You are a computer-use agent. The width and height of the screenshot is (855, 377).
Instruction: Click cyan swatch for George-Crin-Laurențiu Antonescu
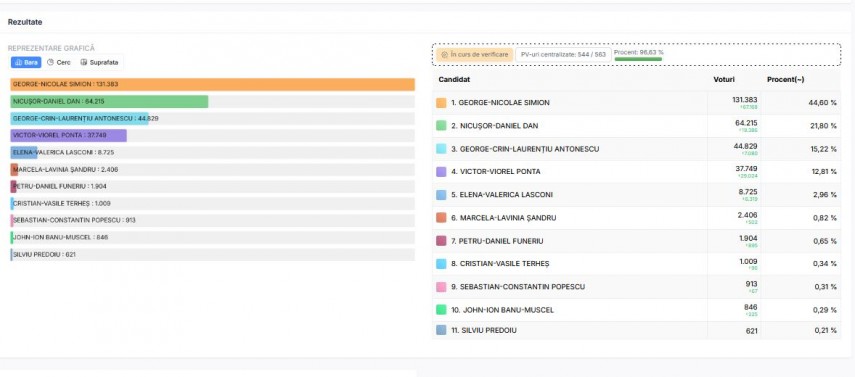[441, 148]
